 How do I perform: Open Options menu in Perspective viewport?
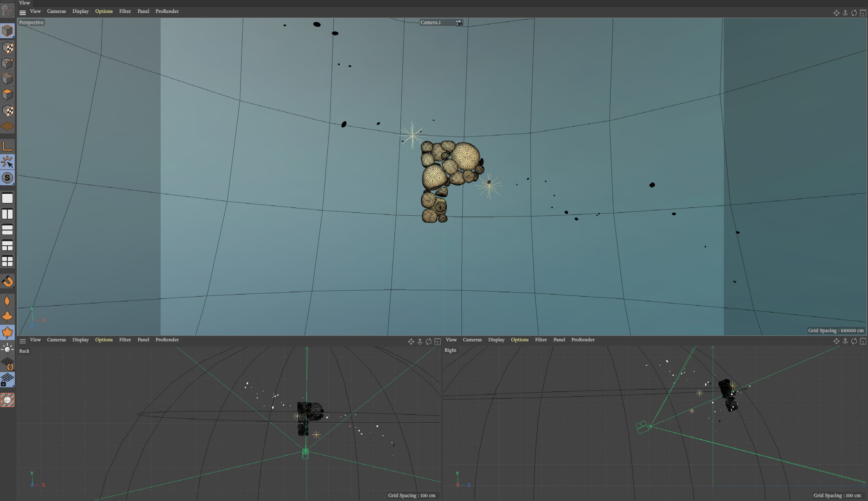point(104,11)
